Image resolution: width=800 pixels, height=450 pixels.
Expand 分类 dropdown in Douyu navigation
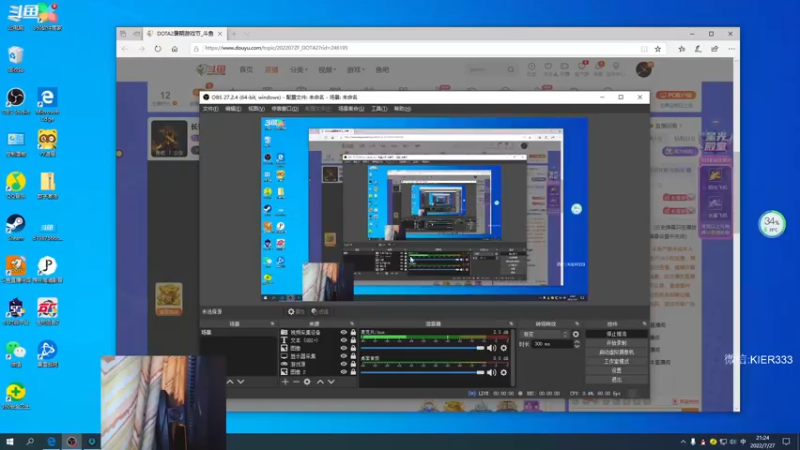pos(298,69)
